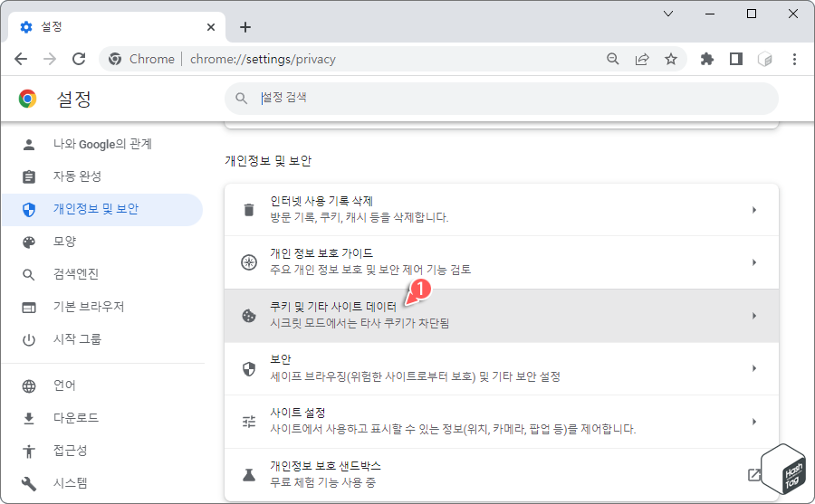Image resolution: width=815 pixels, height=504 pixels.
Task: Expand arrow on 보안 row
Action: click(753, 368)
